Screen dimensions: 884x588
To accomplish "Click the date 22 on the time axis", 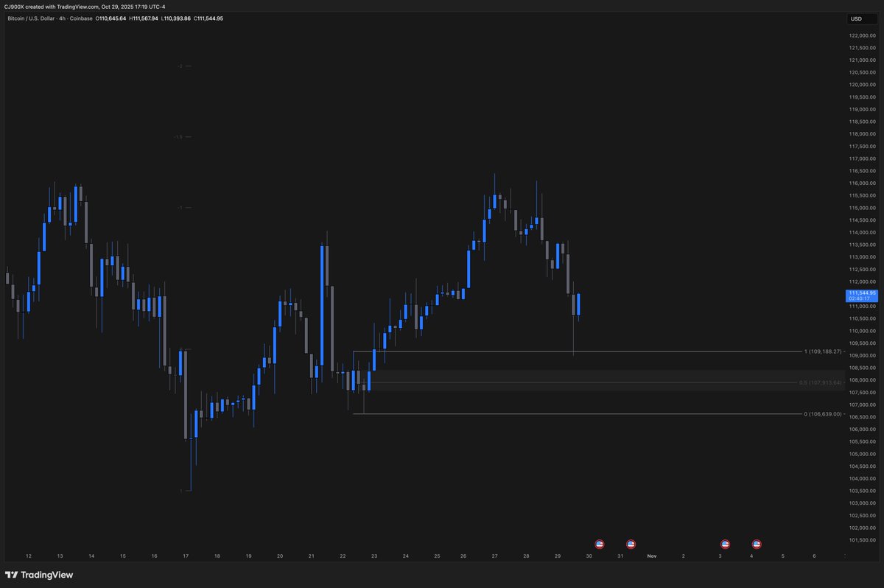I will [343, 556].
